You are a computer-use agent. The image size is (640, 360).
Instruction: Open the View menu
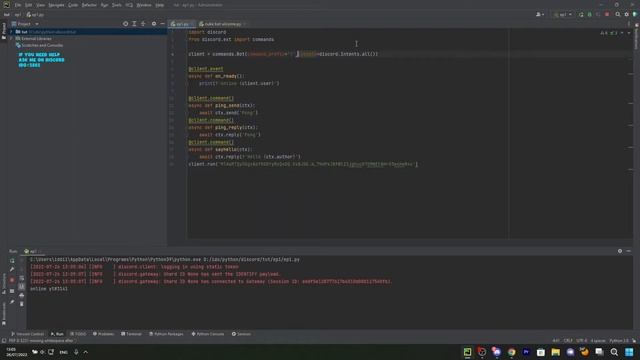[40, 5]
